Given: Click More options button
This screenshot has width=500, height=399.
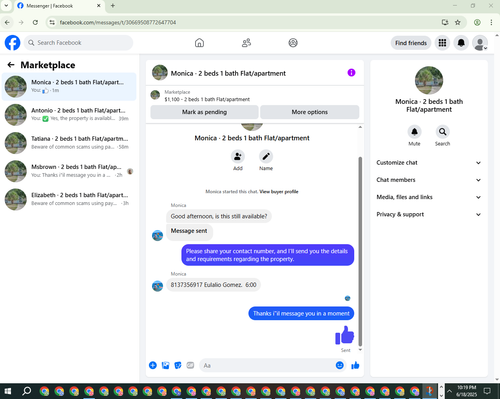Looking at the screenshot, I should point(310,112).
